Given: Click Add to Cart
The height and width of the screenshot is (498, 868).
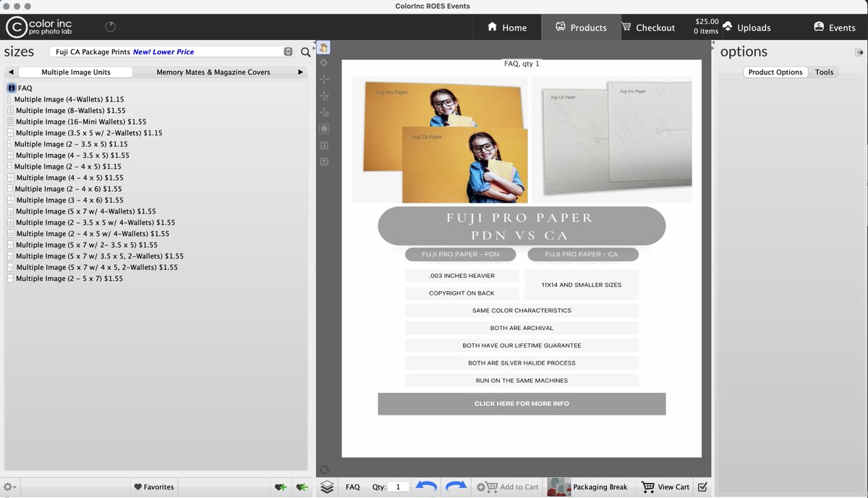Looking at the screenshot, I should pos(508,487).
